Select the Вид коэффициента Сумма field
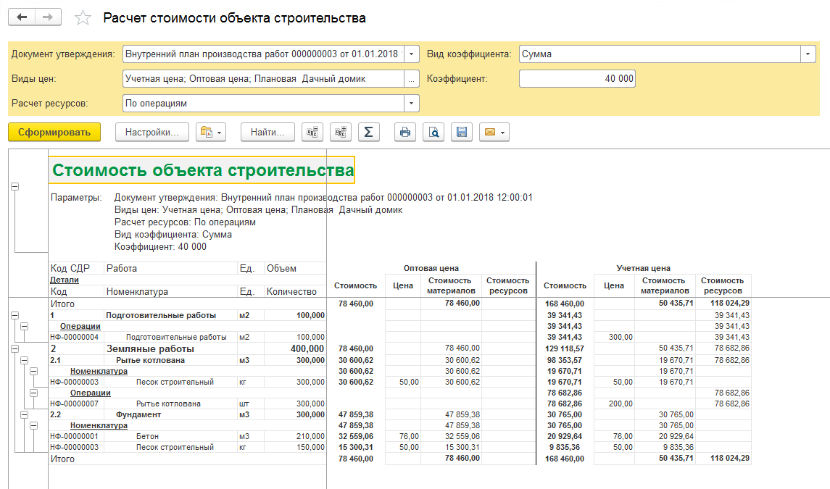This screenshot has height=489, width=830. (x=660, y=54)
